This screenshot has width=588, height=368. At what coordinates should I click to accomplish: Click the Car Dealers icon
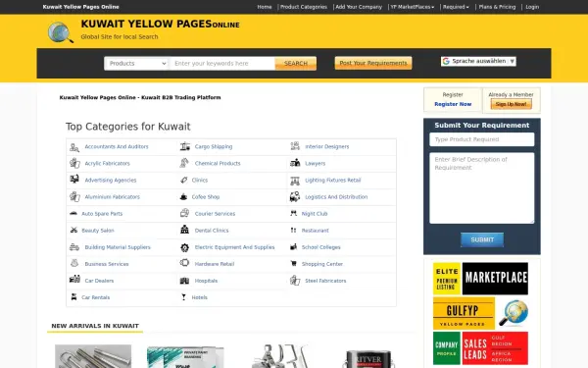point(74,279)
